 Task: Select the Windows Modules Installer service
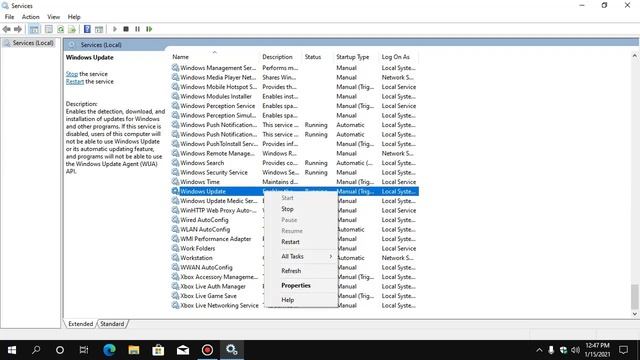295,96
